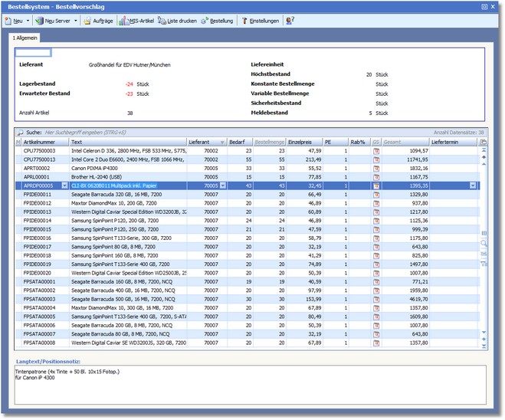Open Liefertermin dropdown in selected row
The width and height of the screenshot is (505, 420).
click(473, 185)
